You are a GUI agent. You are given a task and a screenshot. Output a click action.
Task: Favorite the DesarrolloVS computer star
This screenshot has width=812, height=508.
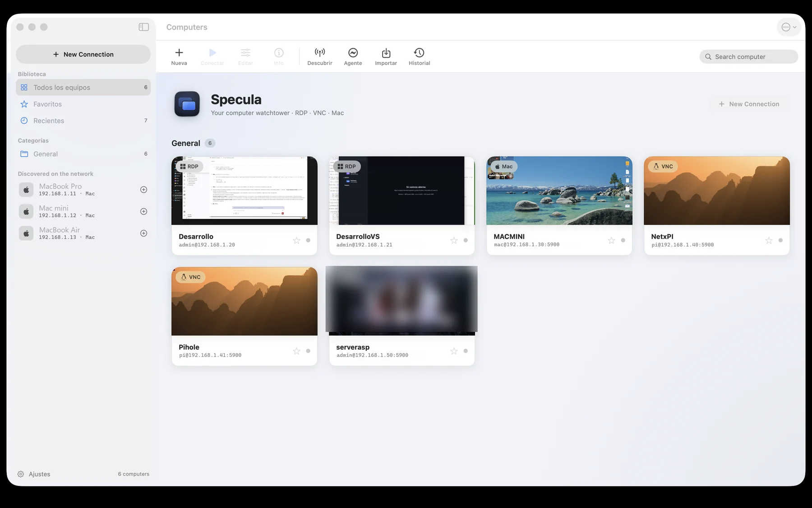[x=454, y=241]
